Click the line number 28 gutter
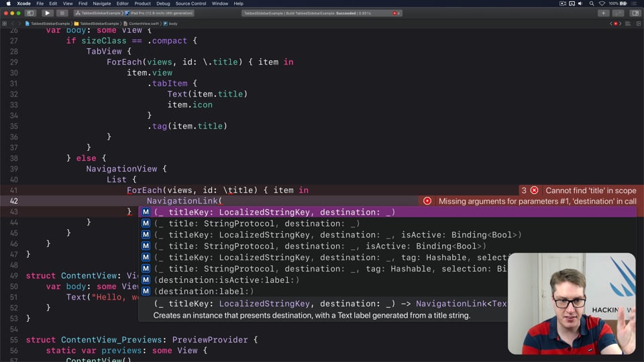The image size is (644, 362). (13, 52)
